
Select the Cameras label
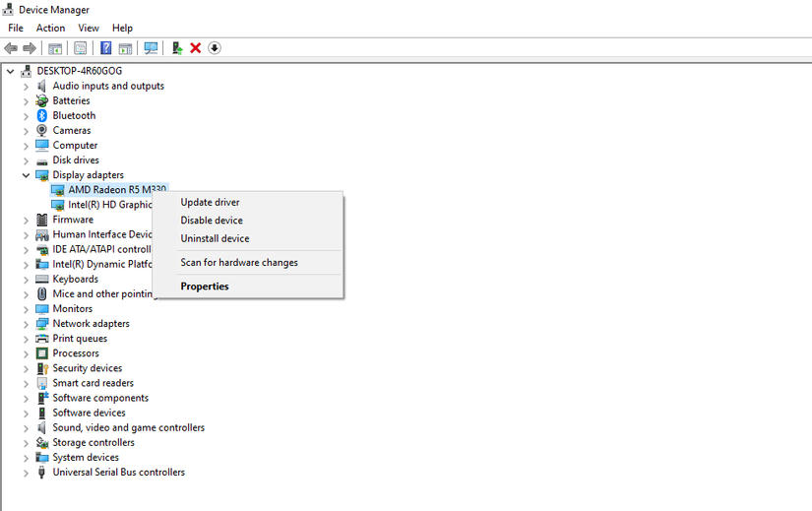tap(72, 131)
